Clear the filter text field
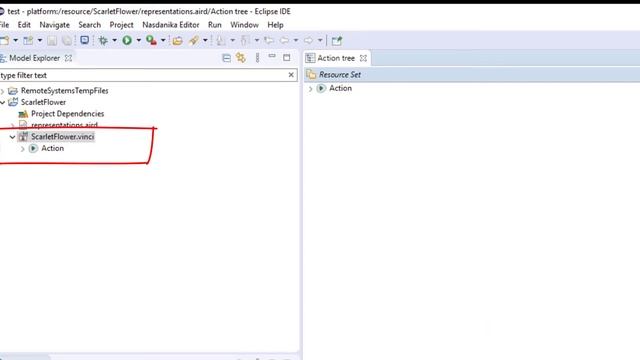Image resolution: width=640 pixels, height=360 pixels. (x=291, y=75)
